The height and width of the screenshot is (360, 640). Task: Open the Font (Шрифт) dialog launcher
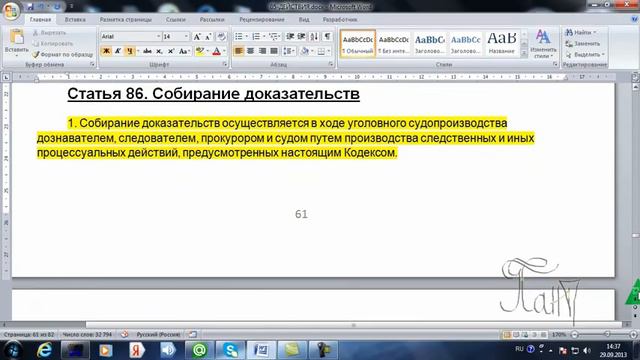click(224, 64)
